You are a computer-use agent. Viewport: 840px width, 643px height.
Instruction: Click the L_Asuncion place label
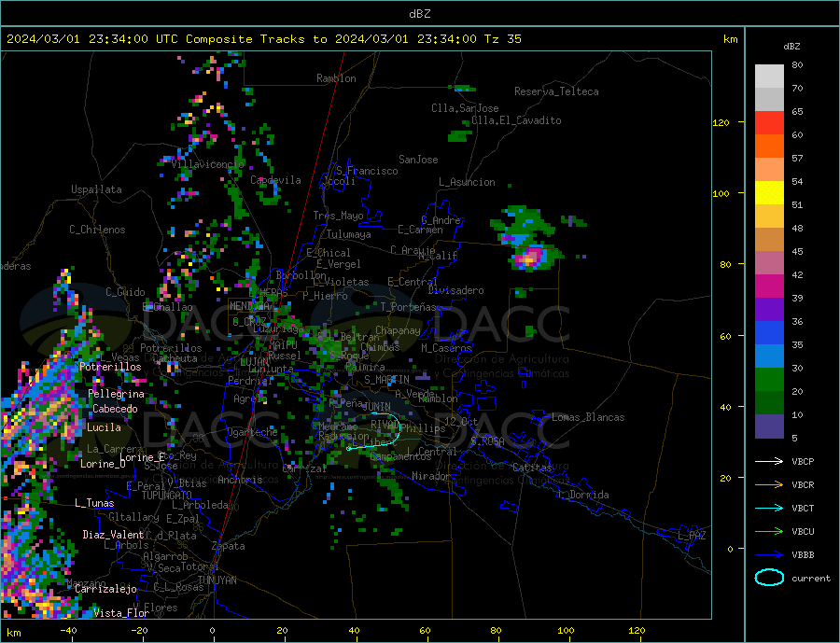[x=467, y=182]
